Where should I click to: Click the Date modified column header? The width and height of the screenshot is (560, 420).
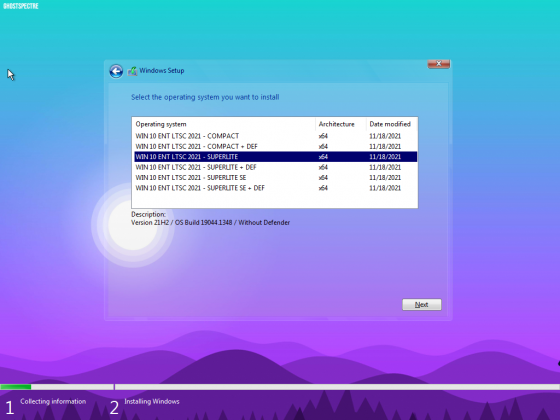[392, 124]
